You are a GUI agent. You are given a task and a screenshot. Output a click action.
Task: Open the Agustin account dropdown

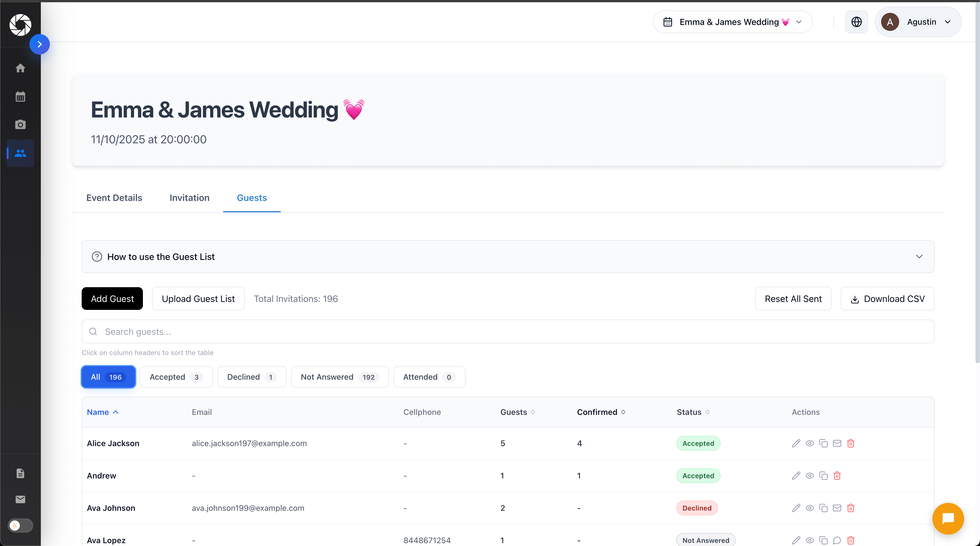(x=918, y=22)
